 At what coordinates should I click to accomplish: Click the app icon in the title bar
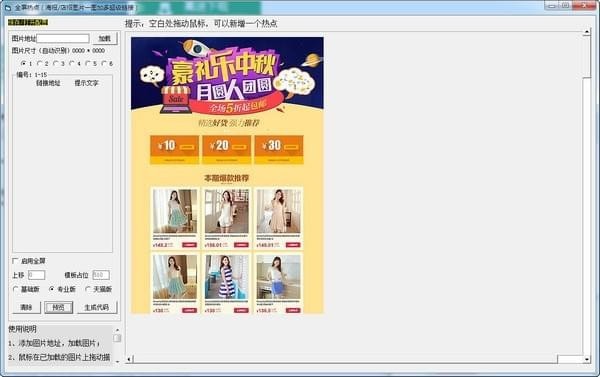click(8, 7)
